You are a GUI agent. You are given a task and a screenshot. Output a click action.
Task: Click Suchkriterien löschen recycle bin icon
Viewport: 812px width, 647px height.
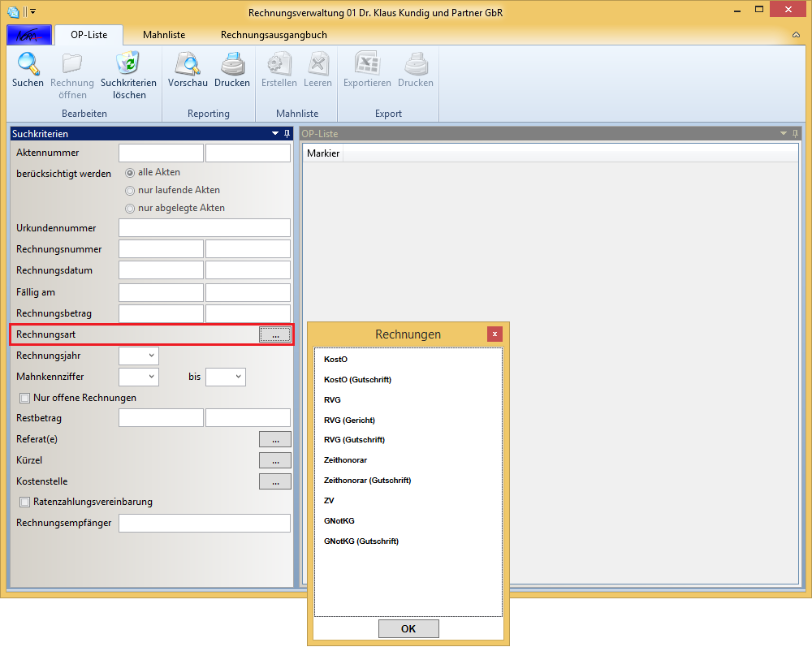point(128,63)
